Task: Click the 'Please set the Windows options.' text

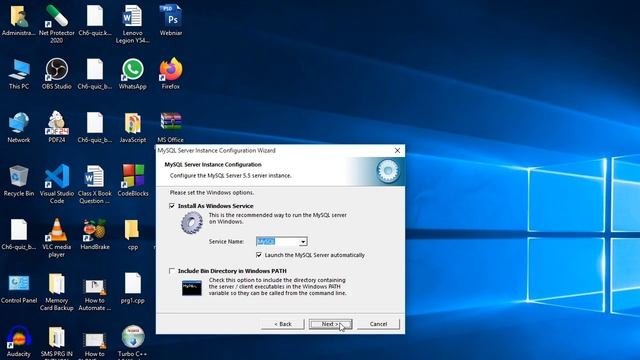Action: pyautogui.click(x=212, y=192)
